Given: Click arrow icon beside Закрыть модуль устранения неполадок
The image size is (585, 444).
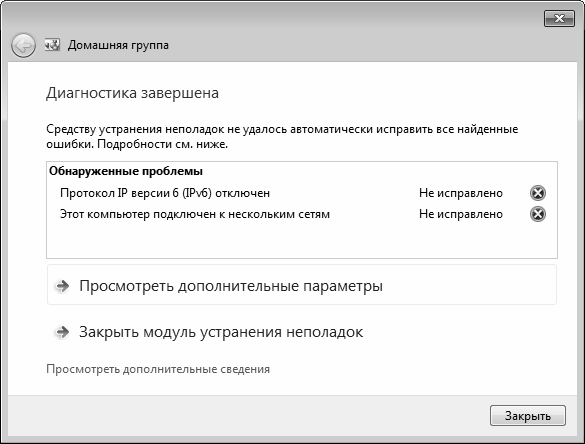Looking at the screenshot, I should tap(62, 332).
